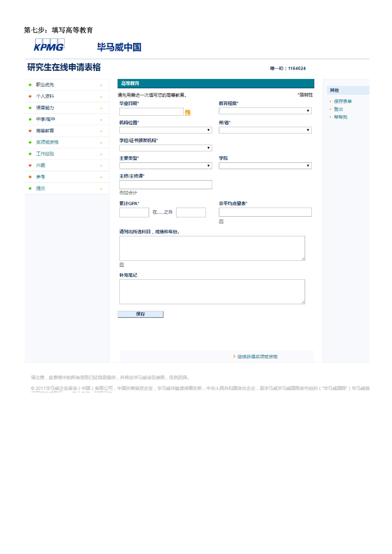Open the graduation date calendar picker icon
Screen dimensions: 392x554
(x=188, y=112)
